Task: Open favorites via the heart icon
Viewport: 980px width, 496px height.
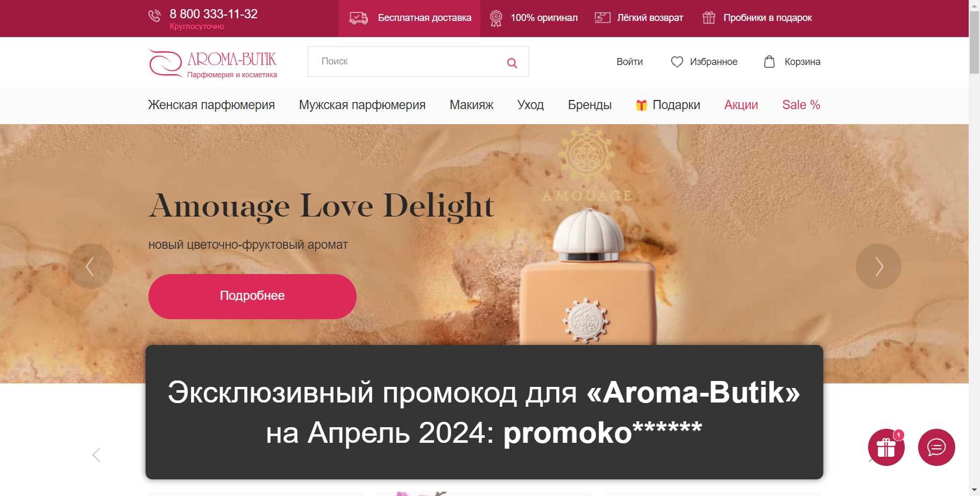Action: point(677,62)
